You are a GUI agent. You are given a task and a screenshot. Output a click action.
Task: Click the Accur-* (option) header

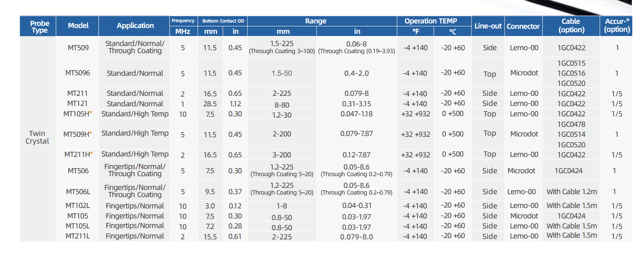(x=617, y=26)
